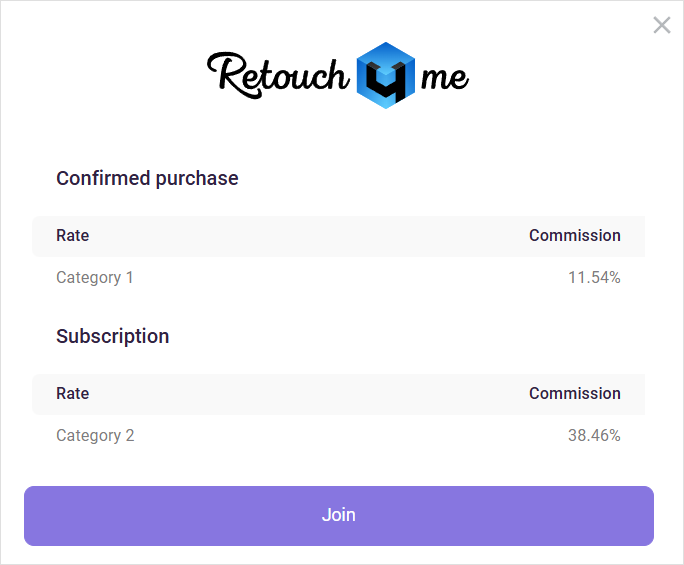Click the 'me' script text in logo
This screenshot has height=565, width=684.
[x=444, y=79]
